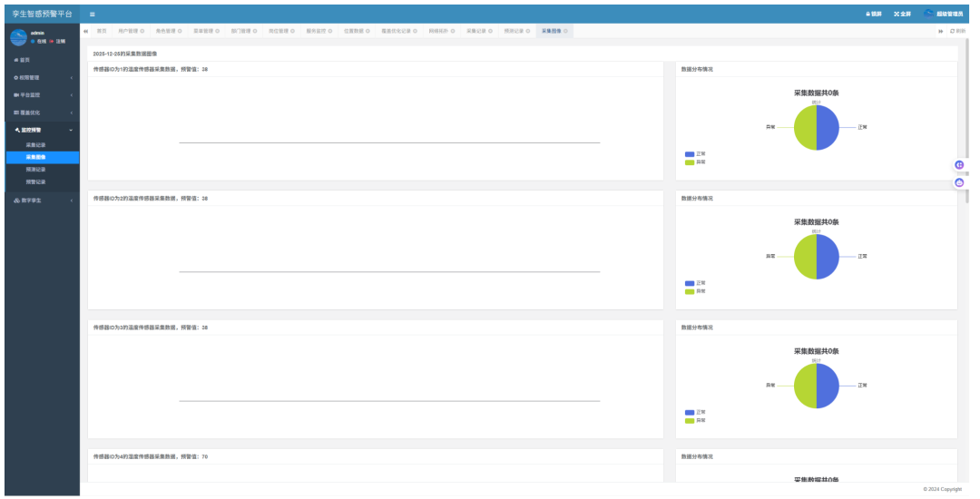Viewport: 980px width, 499px height.
Task: Switch to the 角色管理 tab
Action: coord(166,31)
